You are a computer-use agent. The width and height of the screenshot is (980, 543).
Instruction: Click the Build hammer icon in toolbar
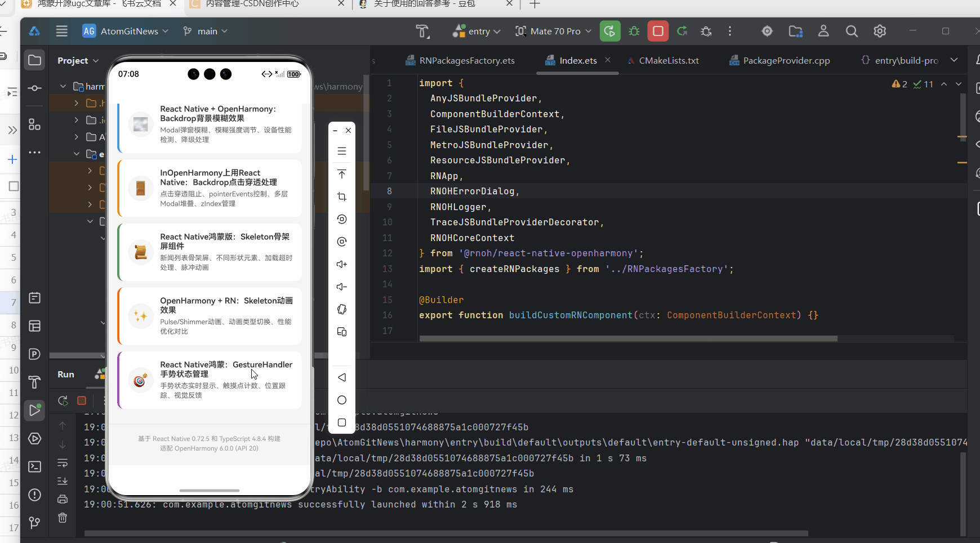(422, 31)
